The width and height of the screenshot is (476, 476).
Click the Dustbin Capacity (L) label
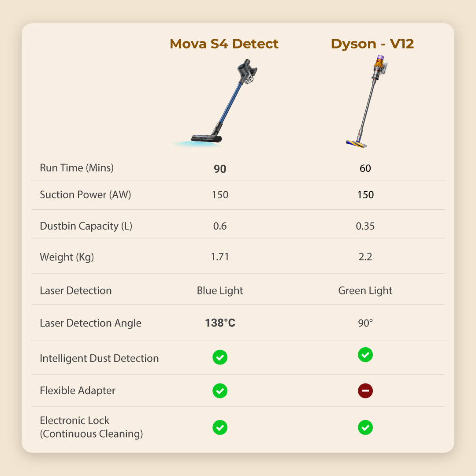86,226
